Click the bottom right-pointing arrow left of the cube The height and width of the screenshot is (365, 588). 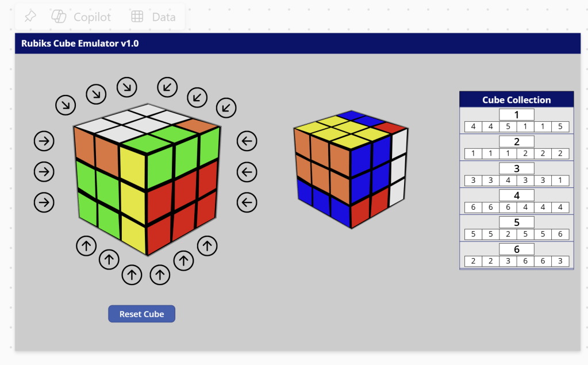44,202
